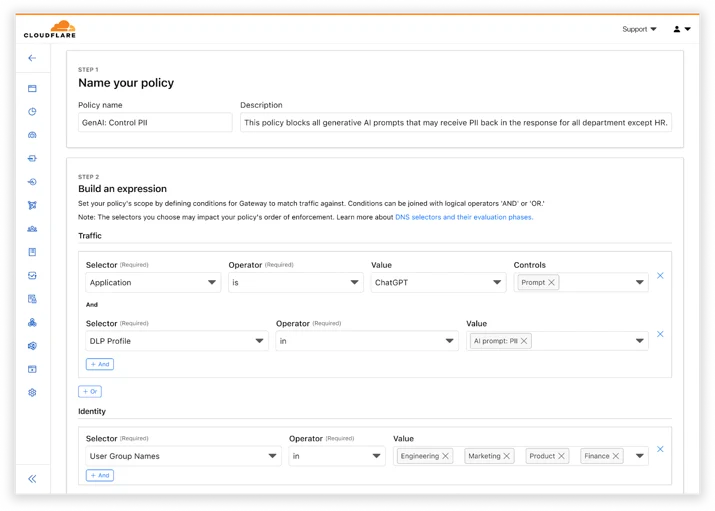Open the clock-shaped Analytics sidebar icon

(x=32, y=112)
